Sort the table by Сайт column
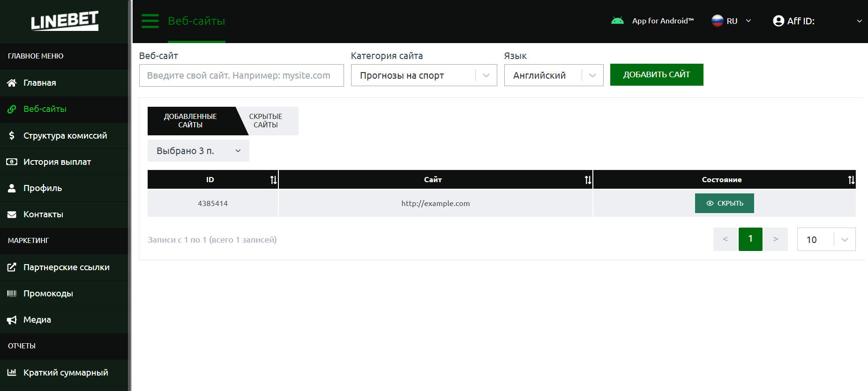868x391 pixels. [588, 180]
